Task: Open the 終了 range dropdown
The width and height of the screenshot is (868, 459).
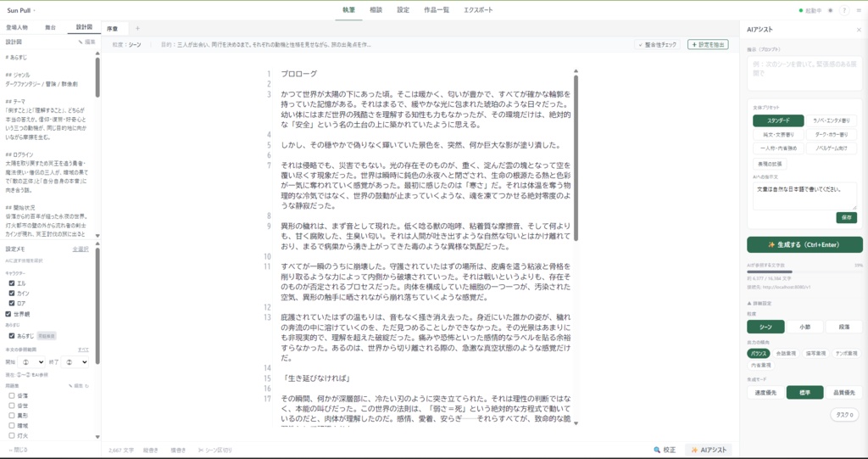Action: click(x=75, y=361)
